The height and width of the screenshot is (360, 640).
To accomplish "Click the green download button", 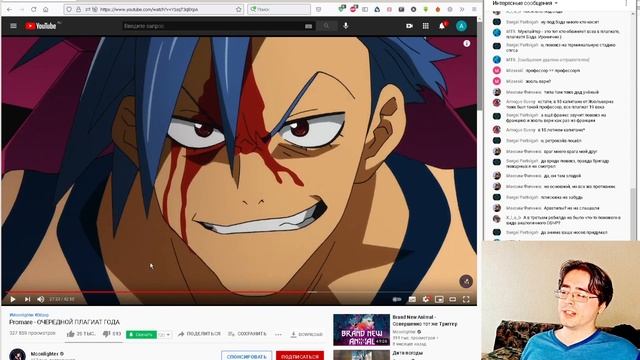I will click(141, 334).
